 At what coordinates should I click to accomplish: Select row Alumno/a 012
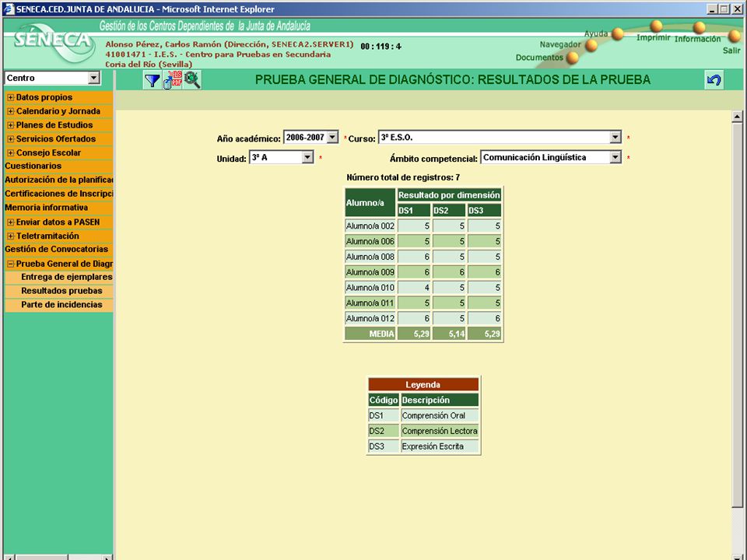point(423,318)
